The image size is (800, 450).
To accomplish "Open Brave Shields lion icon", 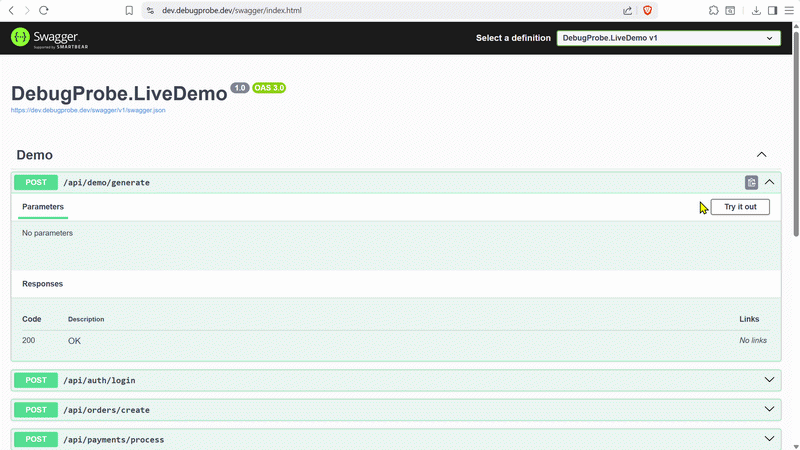I will (647, 10).
